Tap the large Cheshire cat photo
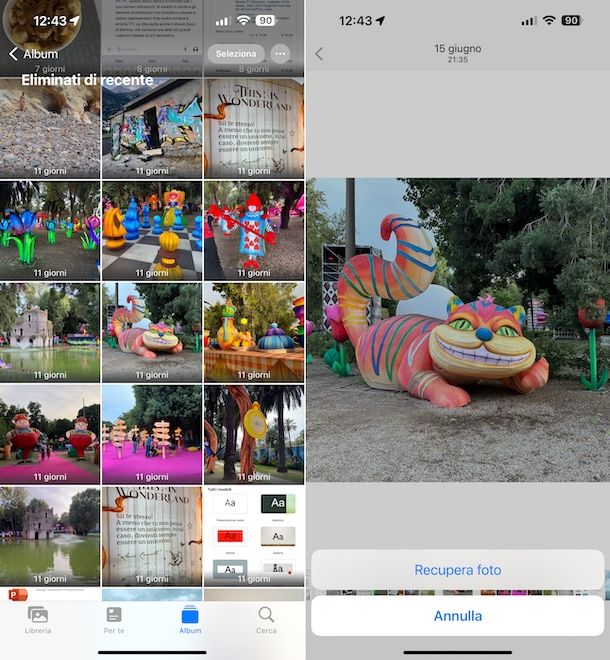Screen dimensions: 610x660 point(458,330)
